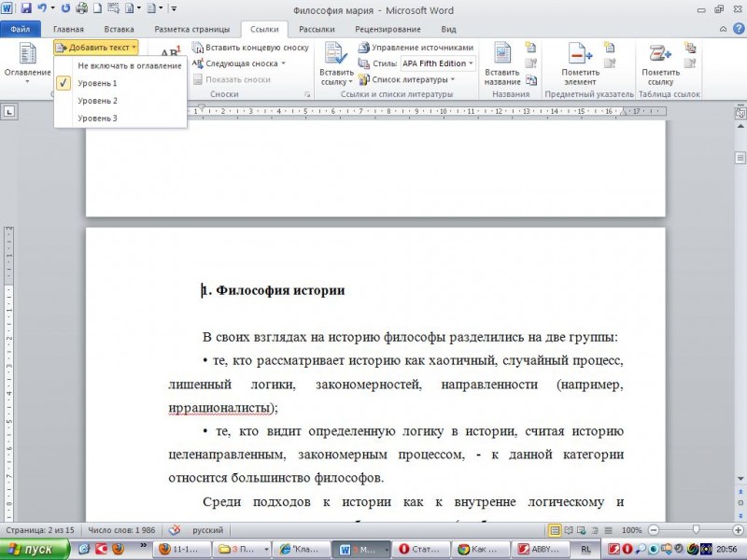Create a new blank document

[x=97, y=8]
